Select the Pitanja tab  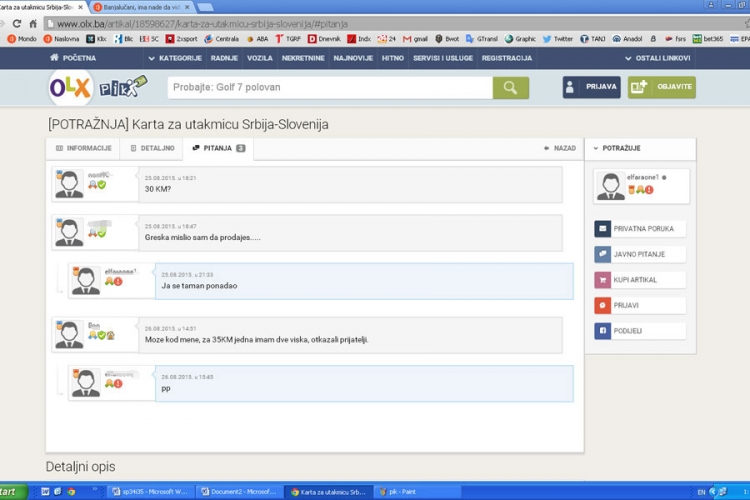point(218,148)
